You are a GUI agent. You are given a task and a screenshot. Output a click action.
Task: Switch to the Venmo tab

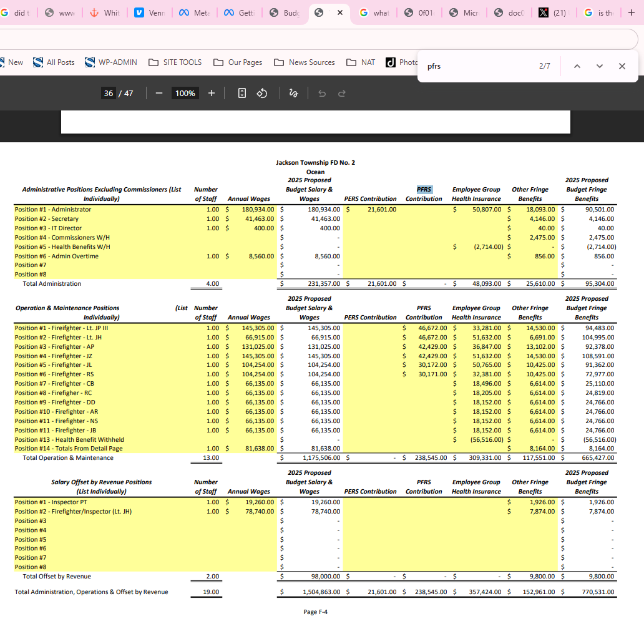click(151, 12)
